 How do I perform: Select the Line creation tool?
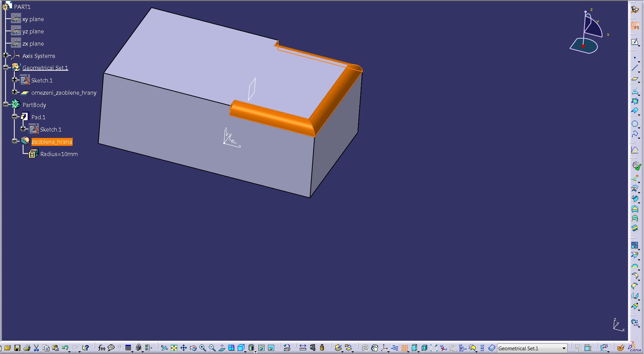(x=634, y=68)
